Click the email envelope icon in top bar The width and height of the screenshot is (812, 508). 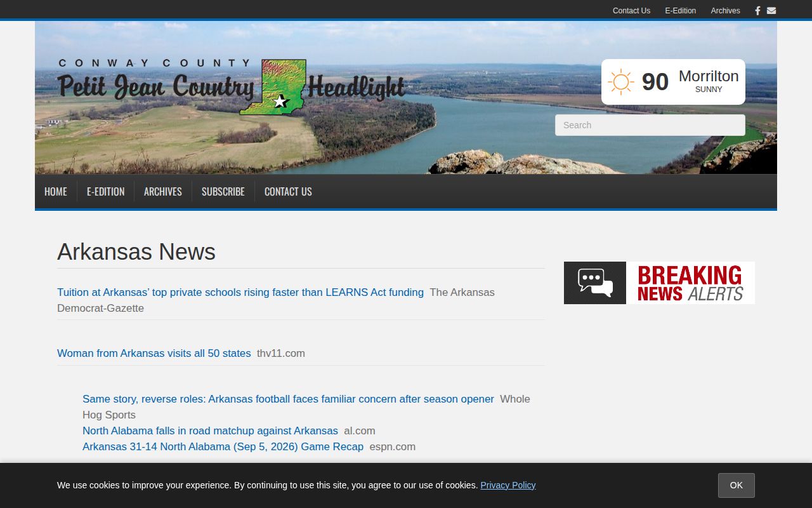(771, 10)
